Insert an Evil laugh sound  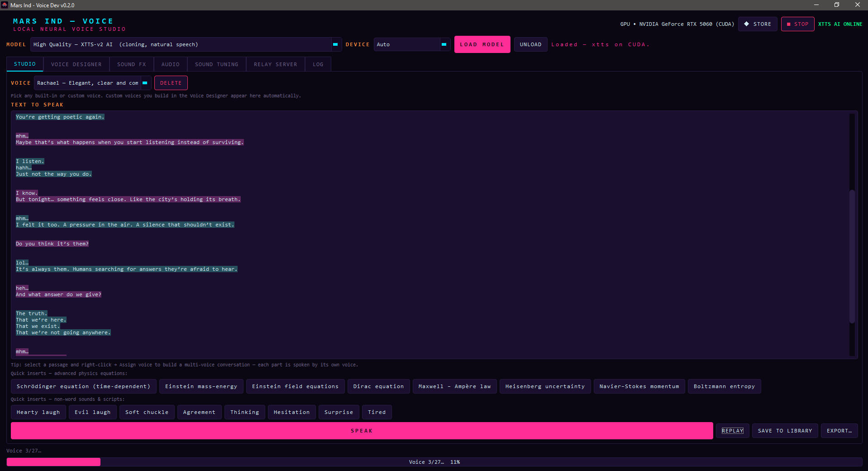[93, 412]
